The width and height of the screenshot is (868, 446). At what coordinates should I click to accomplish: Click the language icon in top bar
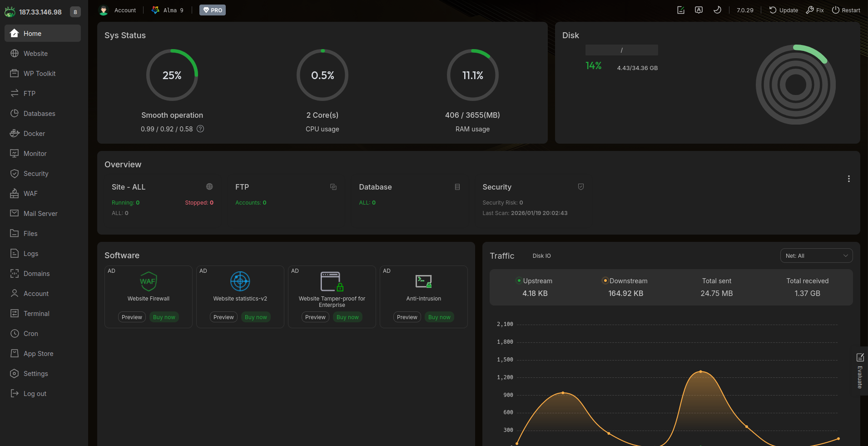pos(699,10)
